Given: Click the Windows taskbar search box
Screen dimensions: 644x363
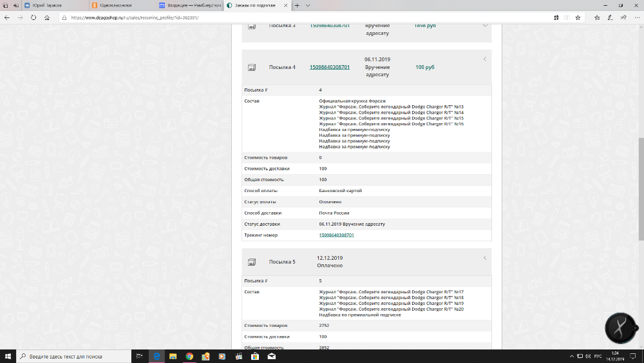Looking at the screenshot, I should click(x=71, y=356).
